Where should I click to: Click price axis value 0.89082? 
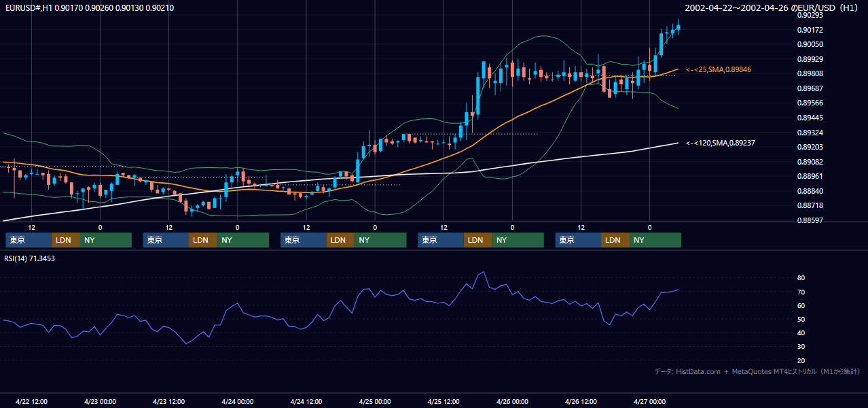coord(810,162)
